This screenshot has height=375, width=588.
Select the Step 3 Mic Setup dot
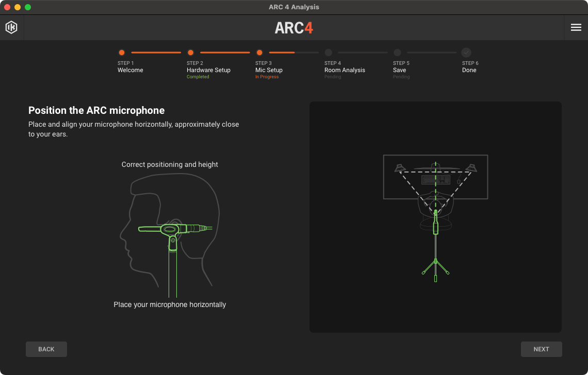pos(259,53)
